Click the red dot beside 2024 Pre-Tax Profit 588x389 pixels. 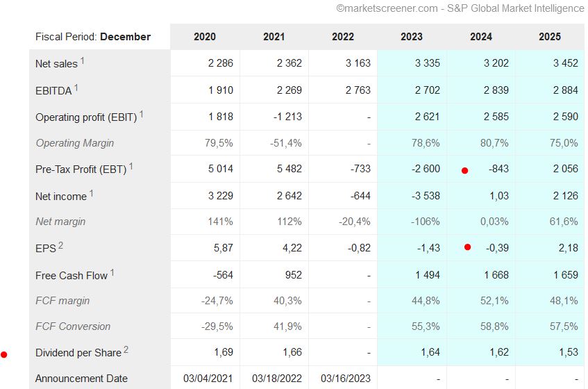[x=464, y=170]
